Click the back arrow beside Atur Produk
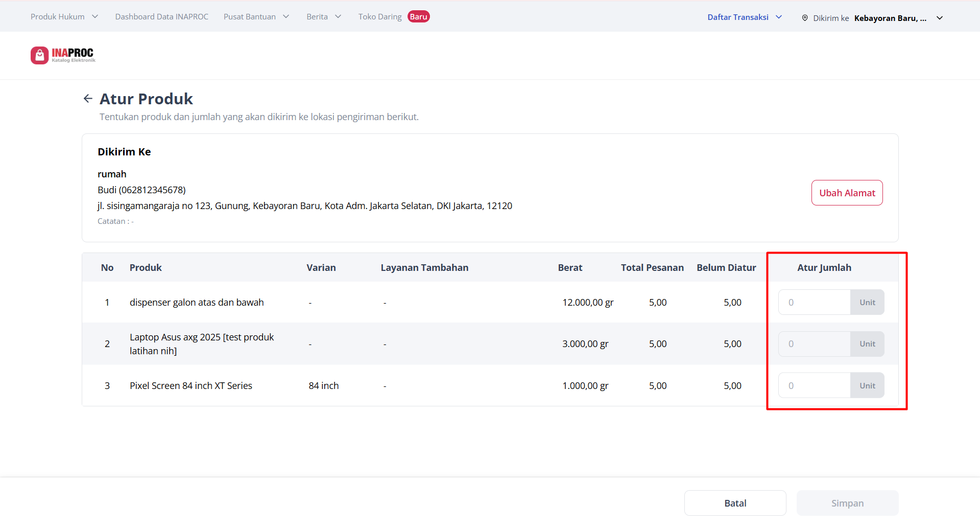Image resolution: width=980 pixels, height=527 pixels. click(88, 99)
